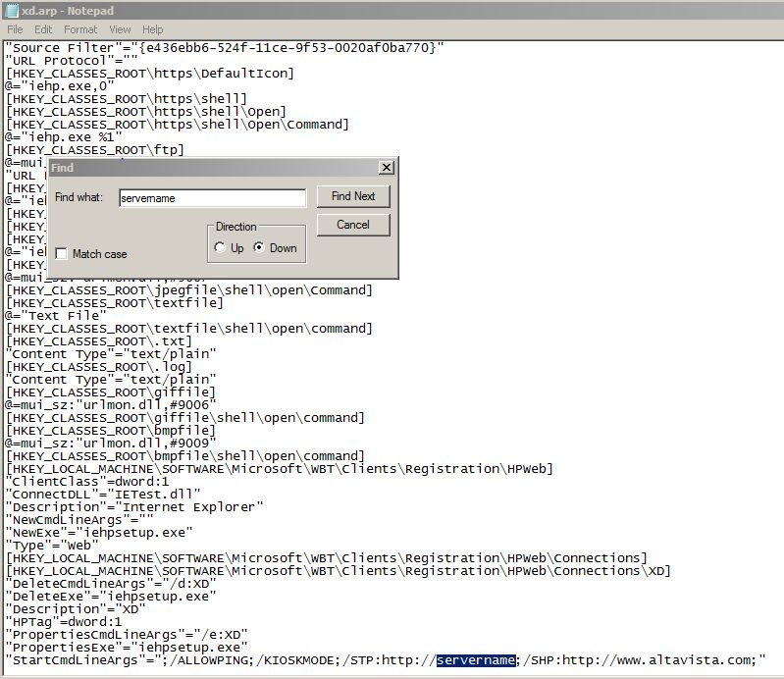
Task: Click the Notepad icon in the title bar
Action: pos(11,10)
